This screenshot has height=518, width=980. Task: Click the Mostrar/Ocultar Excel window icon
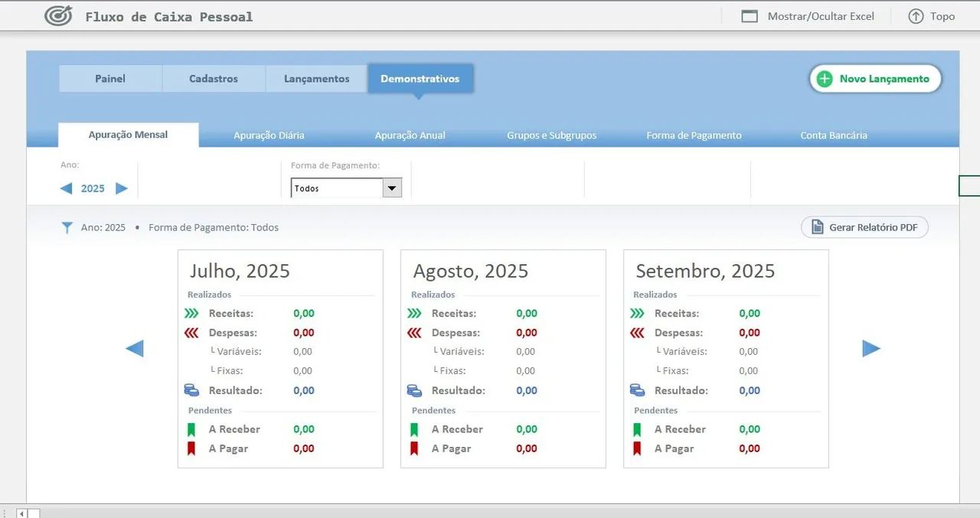[x=750, y=16]
